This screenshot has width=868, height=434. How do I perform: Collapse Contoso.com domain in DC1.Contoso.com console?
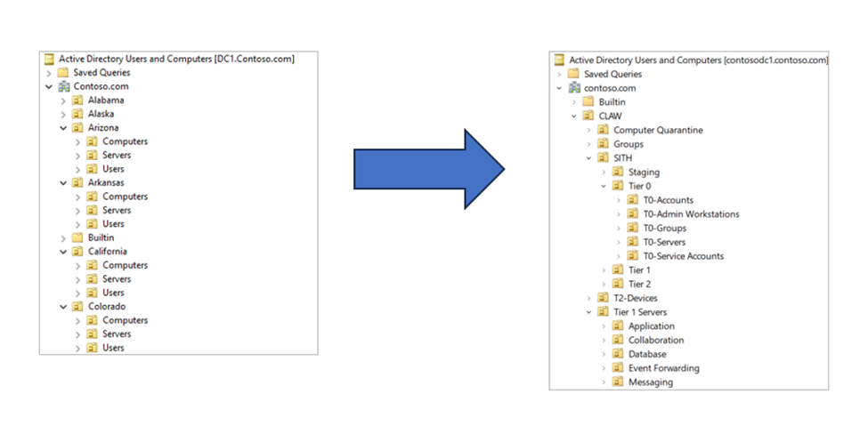[49, 86]
